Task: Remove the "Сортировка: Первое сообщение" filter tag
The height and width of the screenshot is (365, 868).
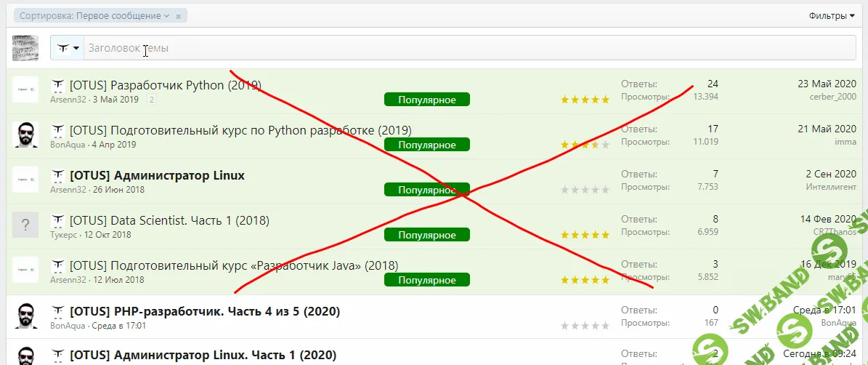Action: point(178,16)
